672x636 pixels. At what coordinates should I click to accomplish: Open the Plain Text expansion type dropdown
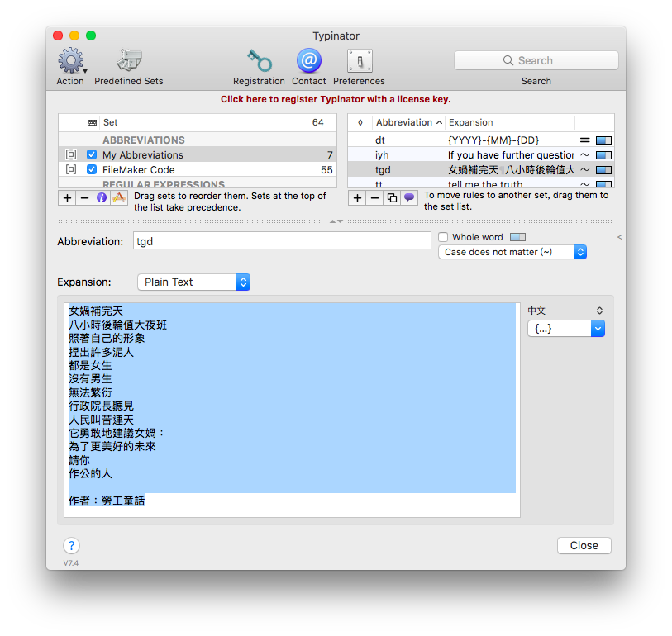[x=194, y=282]
